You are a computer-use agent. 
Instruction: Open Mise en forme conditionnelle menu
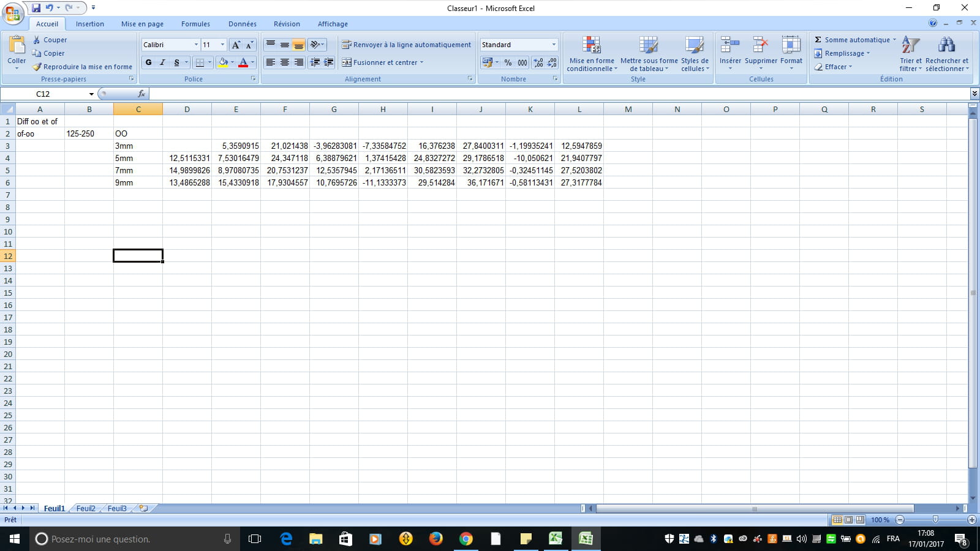(x=592, y=54)
